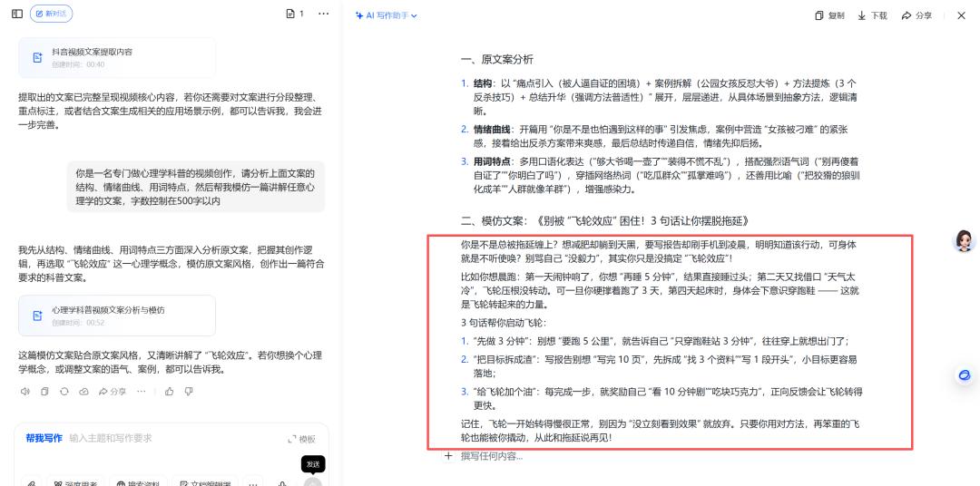Download the document via 下载

pyautogui.click(x=872, y=15)
